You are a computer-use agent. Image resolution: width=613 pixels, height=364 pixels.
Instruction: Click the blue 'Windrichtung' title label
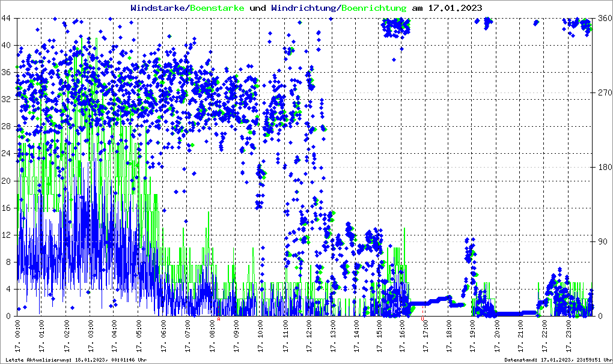point(304,8)
